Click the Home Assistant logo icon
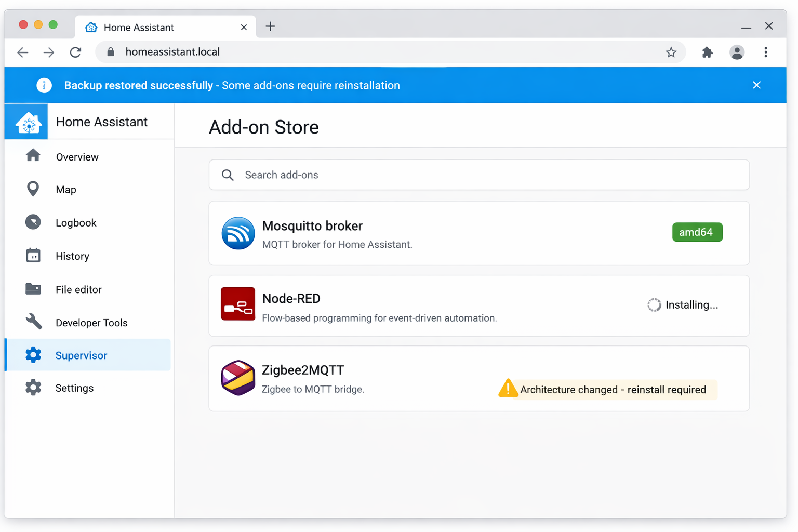 (x=26, y=122)
